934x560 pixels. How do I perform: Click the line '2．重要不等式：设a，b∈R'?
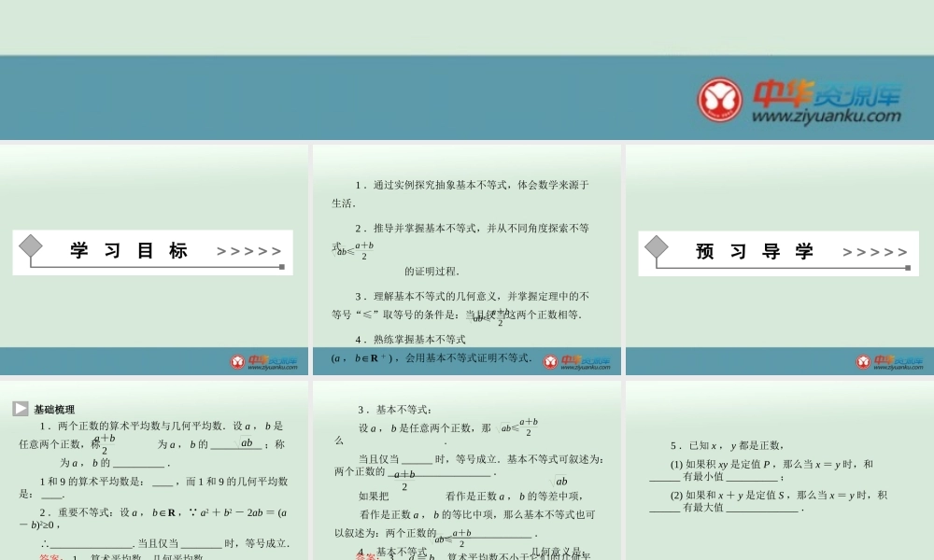click(x=163, y=512)
